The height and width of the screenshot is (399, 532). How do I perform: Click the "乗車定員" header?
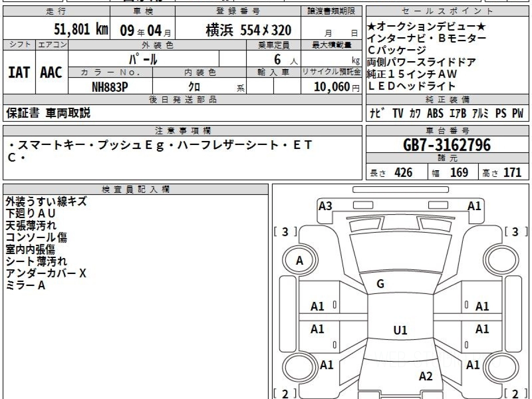(x=274, y=45)
